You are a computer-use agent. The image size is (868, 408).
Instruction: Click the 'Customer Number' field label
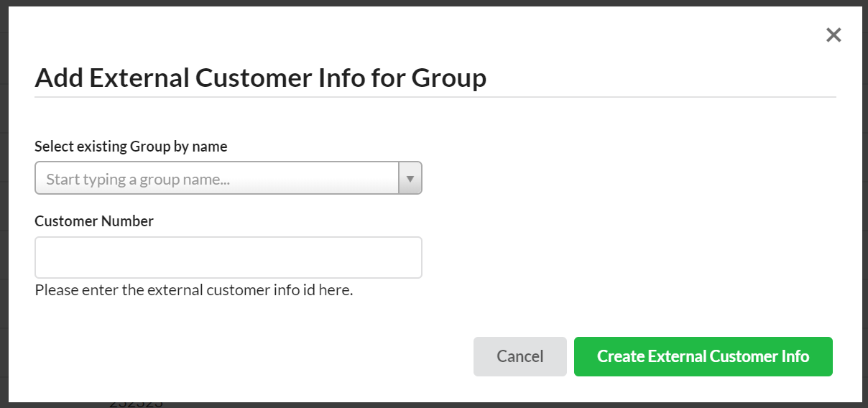coord(94,221)
